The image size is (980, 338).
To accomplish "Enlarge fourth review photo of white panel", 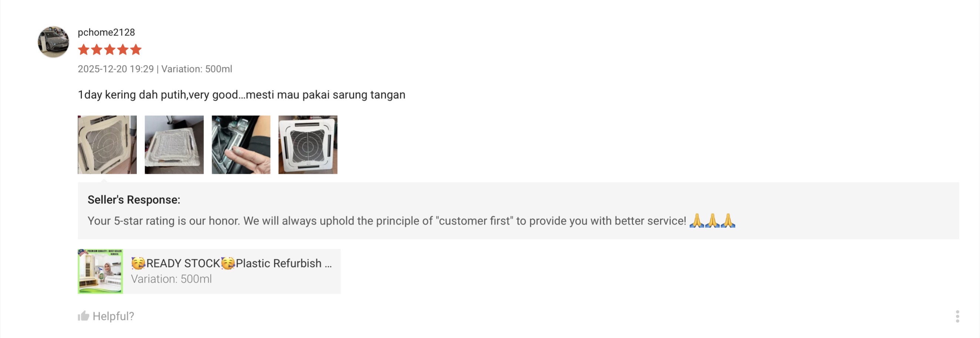I will point(308,145).
